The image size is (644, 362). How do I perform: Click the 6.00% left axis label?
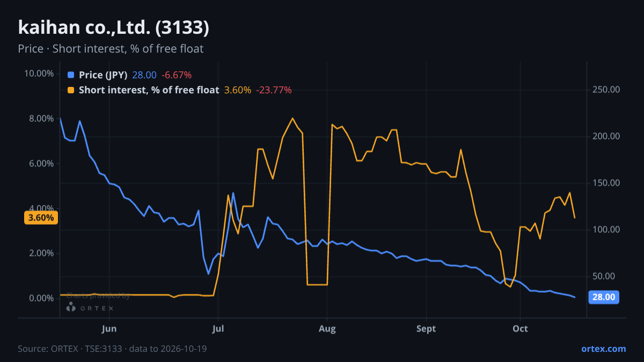click(41, 164)
